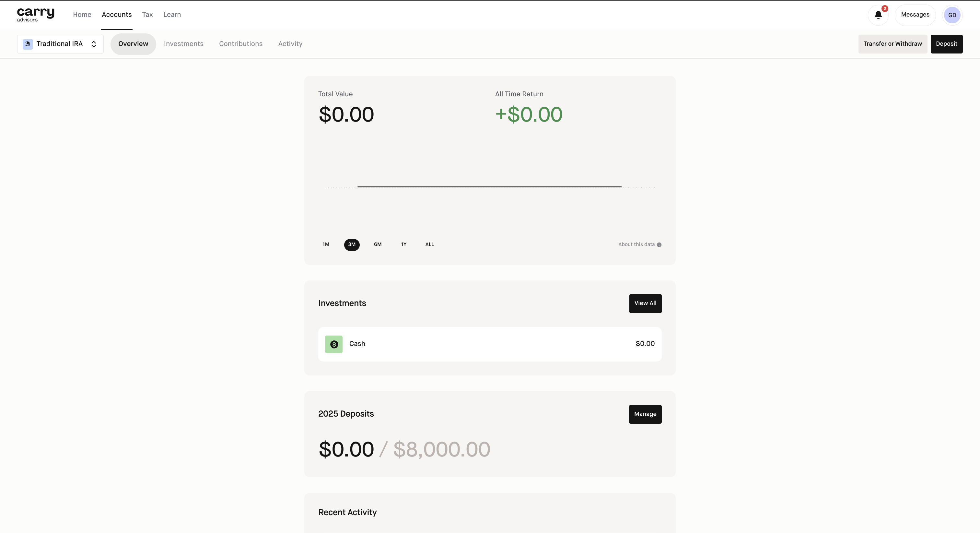Expand the Traditional IRA account selector

click(x=94, y=44)
